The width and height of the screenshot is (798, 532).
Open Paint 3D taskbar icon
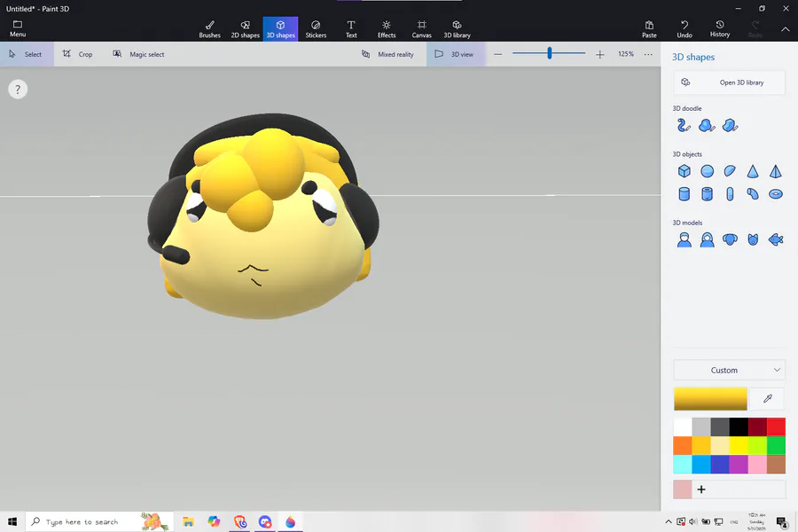[x=290, y=522]
